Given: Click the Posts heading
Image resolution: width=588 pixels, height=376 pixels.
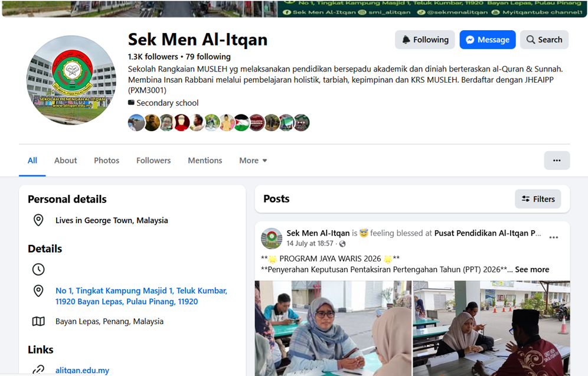Looking at the screenshot, I should click(276, 199).
